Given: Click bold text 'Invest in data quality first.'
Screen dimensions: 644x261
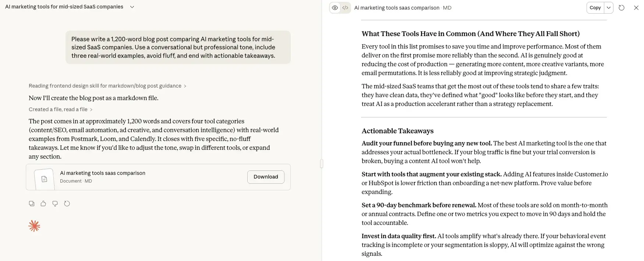Looking at the screenshot, I should pyautogui.click(x=399, y=236).
